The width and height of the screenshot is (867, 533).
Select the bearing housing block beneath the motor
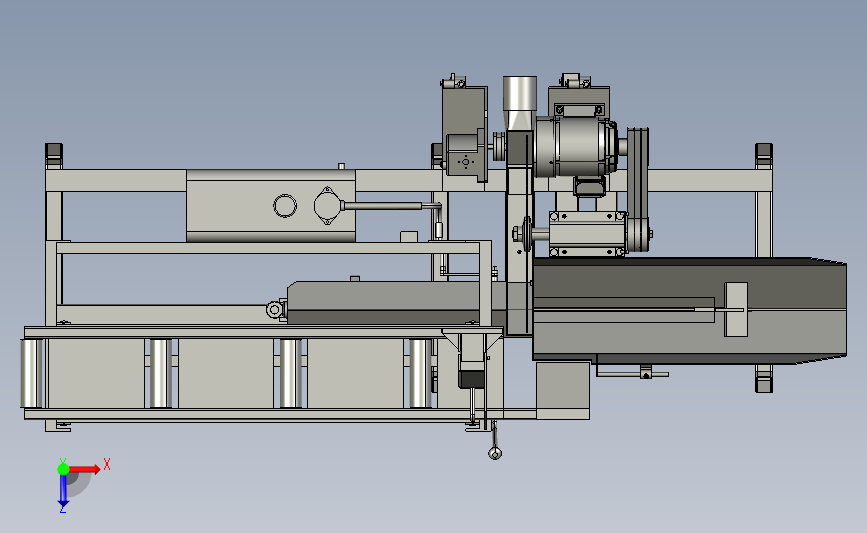point(587,234)
